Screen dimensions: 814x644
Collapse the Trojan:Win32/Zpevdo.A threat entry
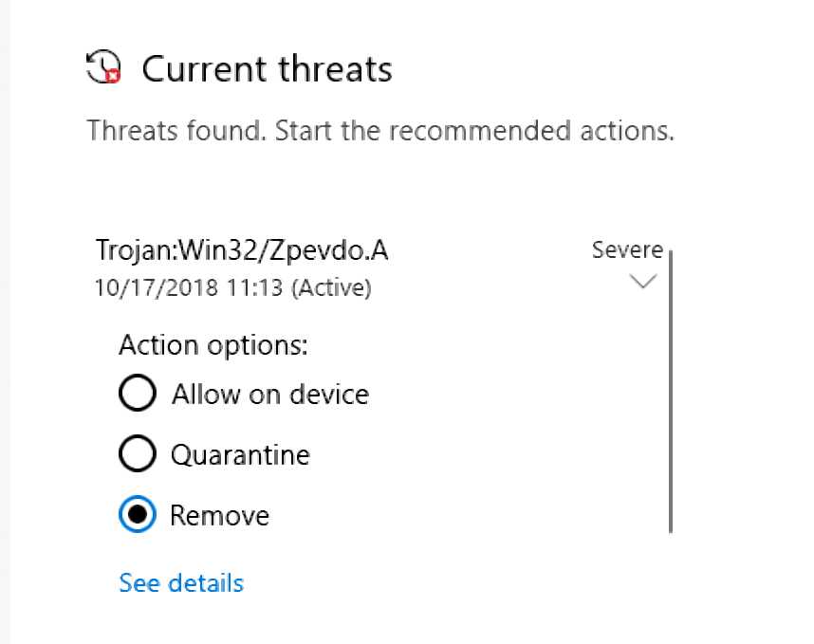[643, 281]
